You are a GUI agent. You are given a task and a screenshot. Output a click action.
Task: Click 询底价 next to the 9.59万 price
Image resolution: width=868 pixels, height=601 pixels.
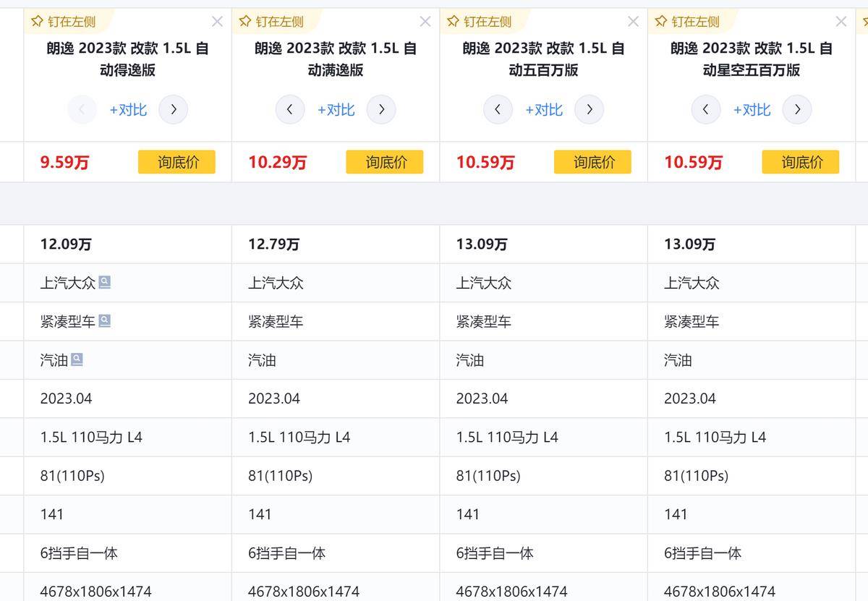(177, 162)
